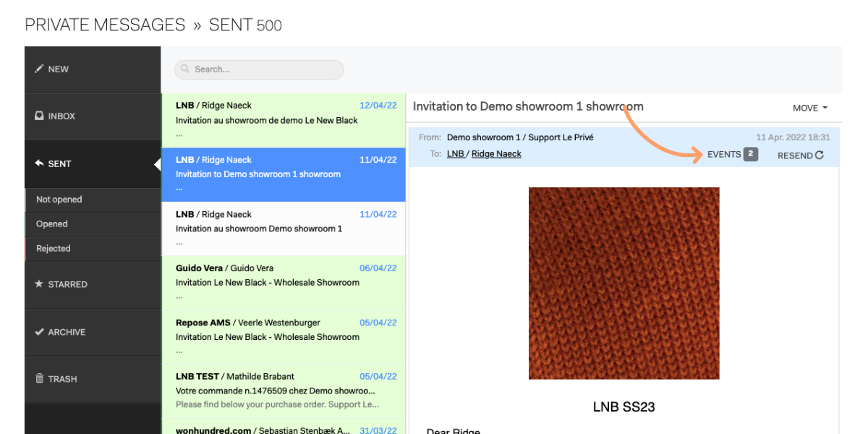Open the Repose AMS / Veerle Westenburger message
Viewport: 868px width, 434px height.
coord(284,338)
